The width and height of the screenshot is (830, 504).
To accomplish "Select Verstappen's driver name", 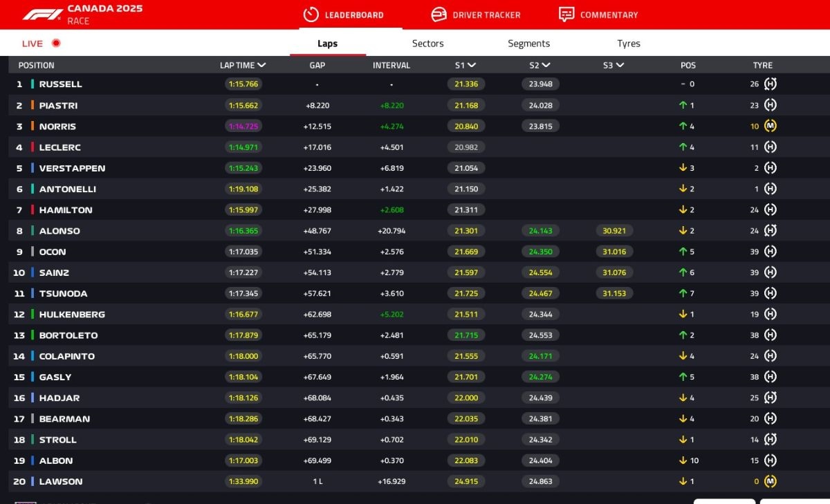I will [72, 169].
